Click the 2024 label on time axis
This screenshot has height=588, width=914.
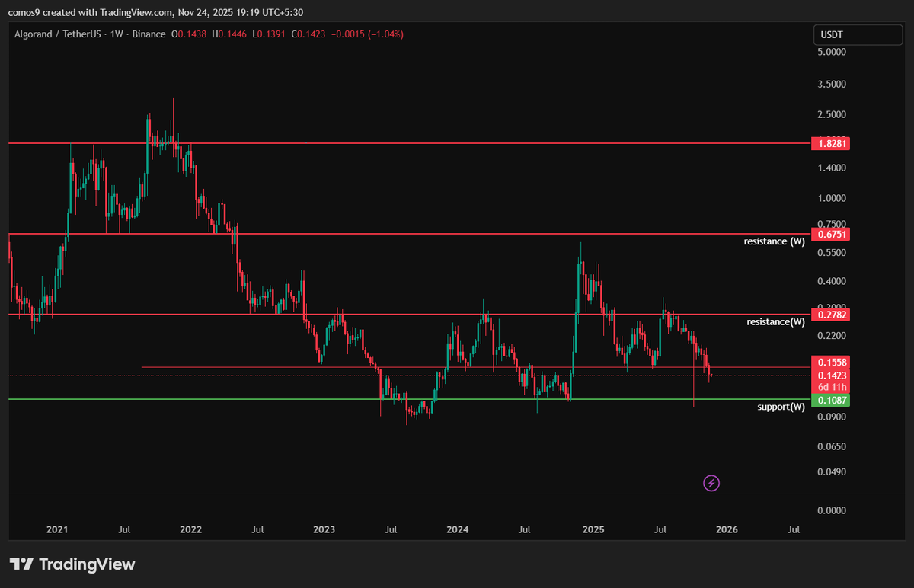457,529
